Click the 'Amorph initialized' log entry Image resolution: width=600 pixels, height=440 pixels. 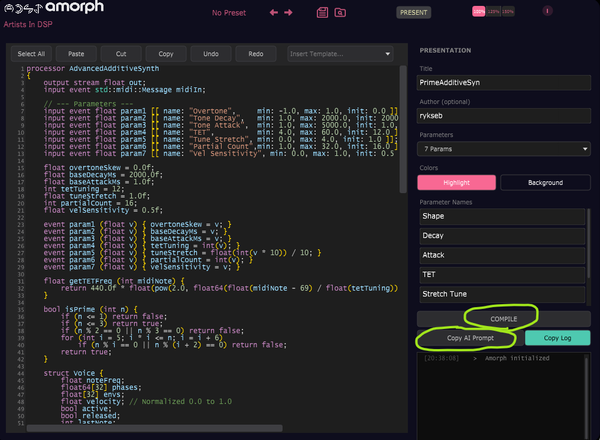click(517, 358)
